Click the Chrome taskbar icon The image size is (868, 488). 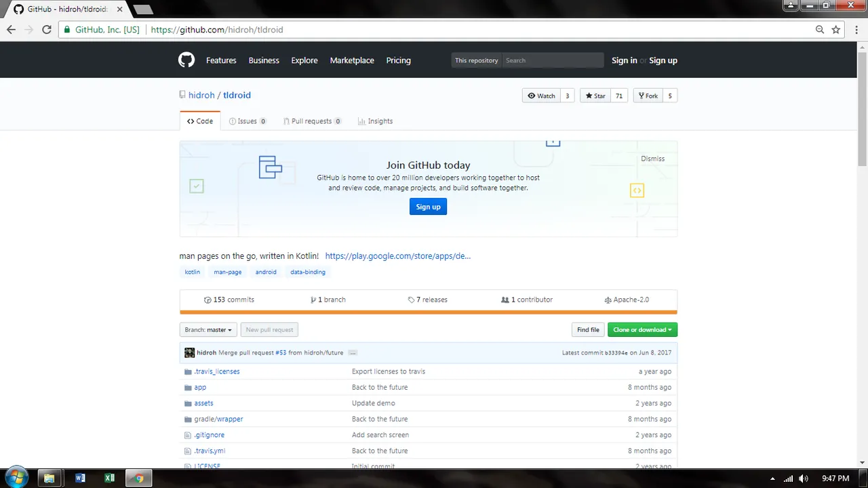click(x=139, y=478)
